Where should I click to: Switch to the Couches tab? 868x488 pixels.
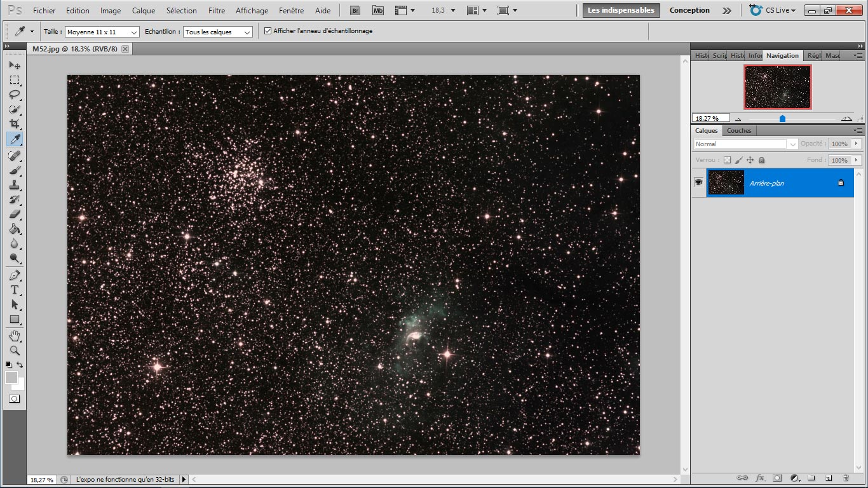(x=738, y=131)
